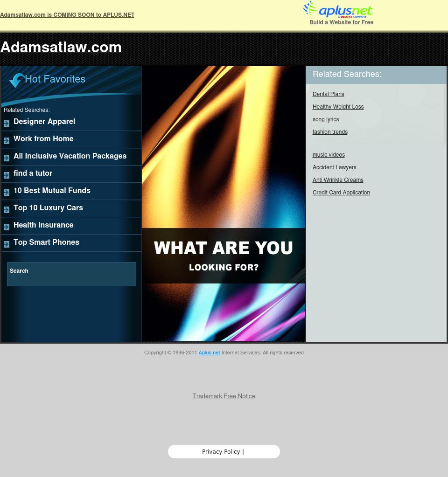Click the Hot Favorites curved arrow icon
The image size is (448, 477).
(x=17, y=80)
